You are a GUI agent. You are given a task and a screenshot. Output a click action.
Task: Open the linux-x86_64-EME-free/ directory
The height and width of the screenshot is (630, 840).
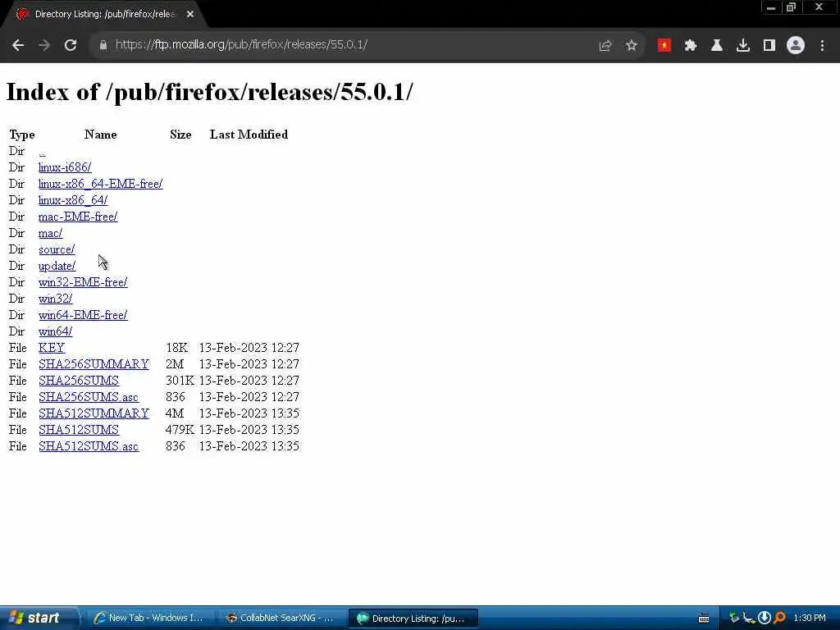(101, 184)
